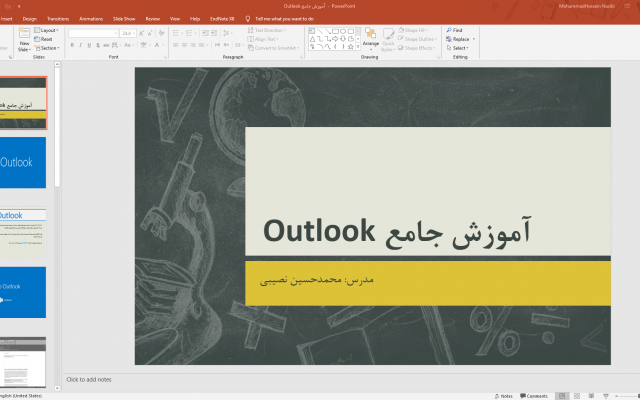Pick the oval shape in Shapes gallery
Viewport: 640px width, 400px height.
click(343, 31)
